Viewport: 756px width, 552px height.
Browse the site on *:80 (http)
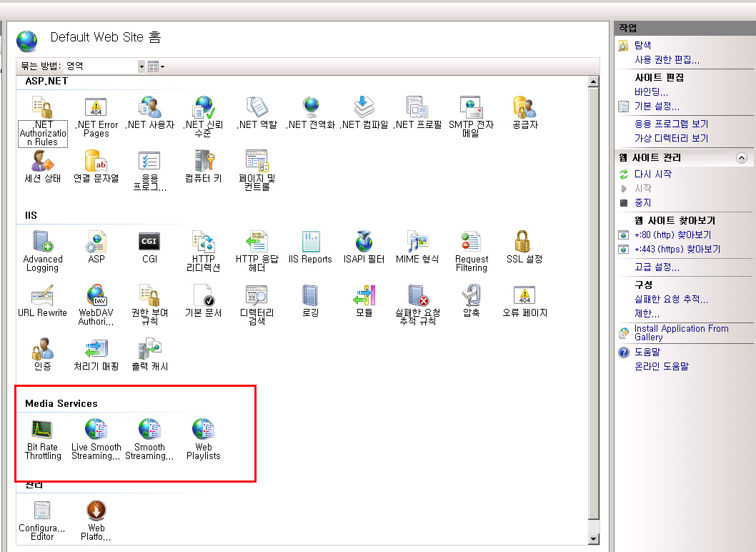[672, 235]
